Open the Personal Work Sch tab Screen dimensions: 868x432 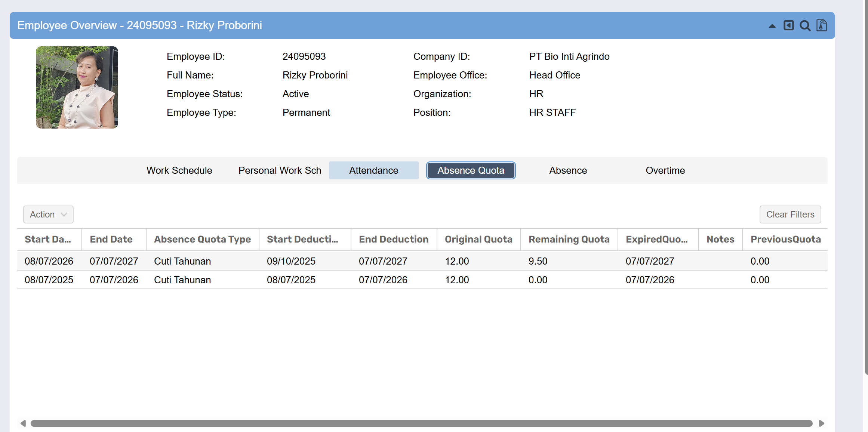coord(280,170)
